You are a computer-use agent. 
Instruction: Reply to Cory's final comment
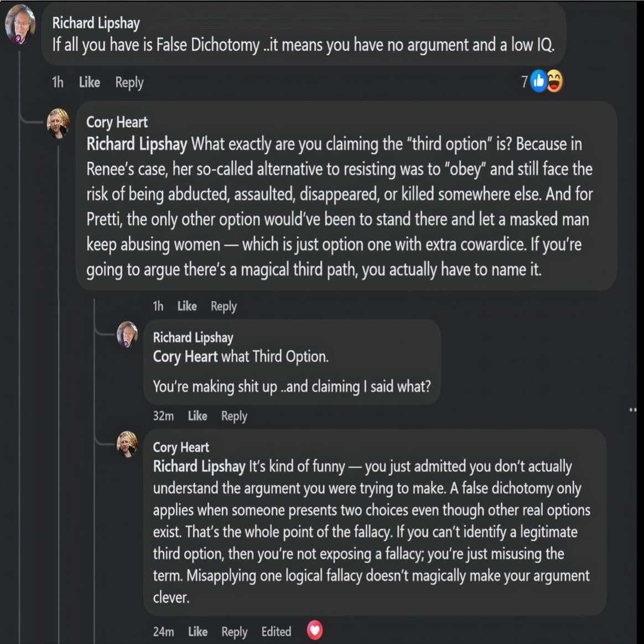(234, 631)
